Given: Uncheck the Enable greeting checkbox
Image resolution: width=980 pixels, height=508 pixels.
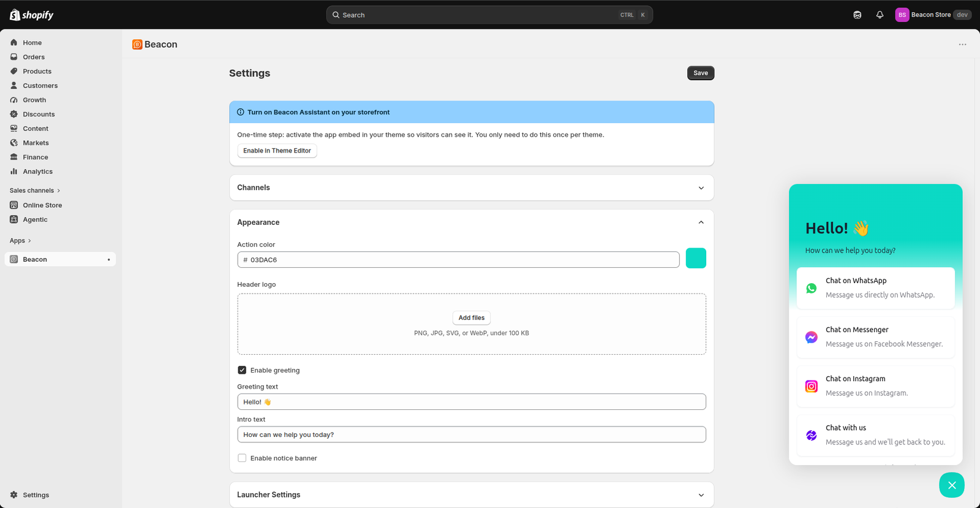Looking at the screenshot, I should (242, 370).
